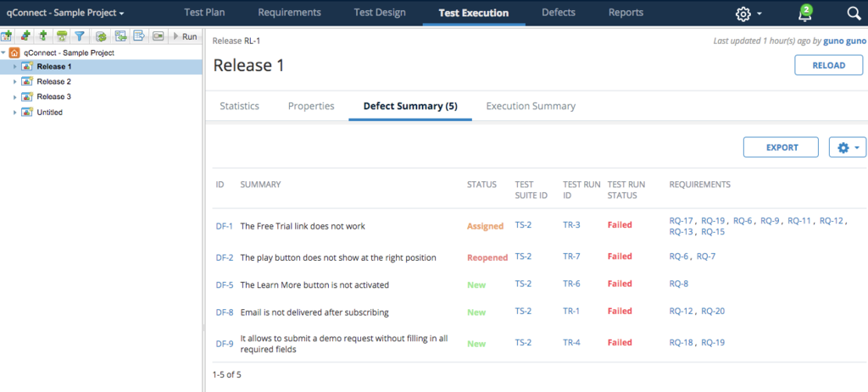Click the green refresh arrows toolbar icon
868x392 pixels.
102,36
